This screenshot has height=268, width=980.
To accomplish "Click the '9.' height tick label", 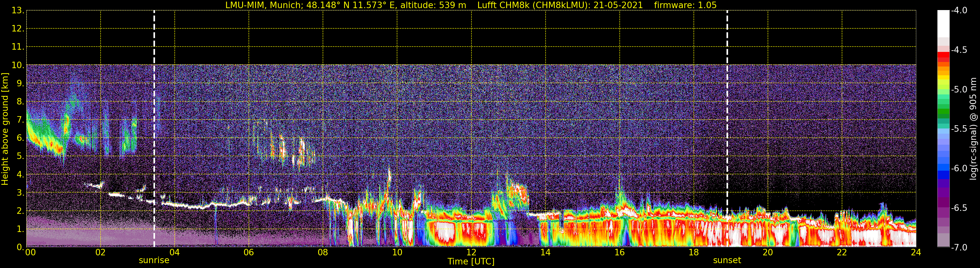I will (20, 83).
